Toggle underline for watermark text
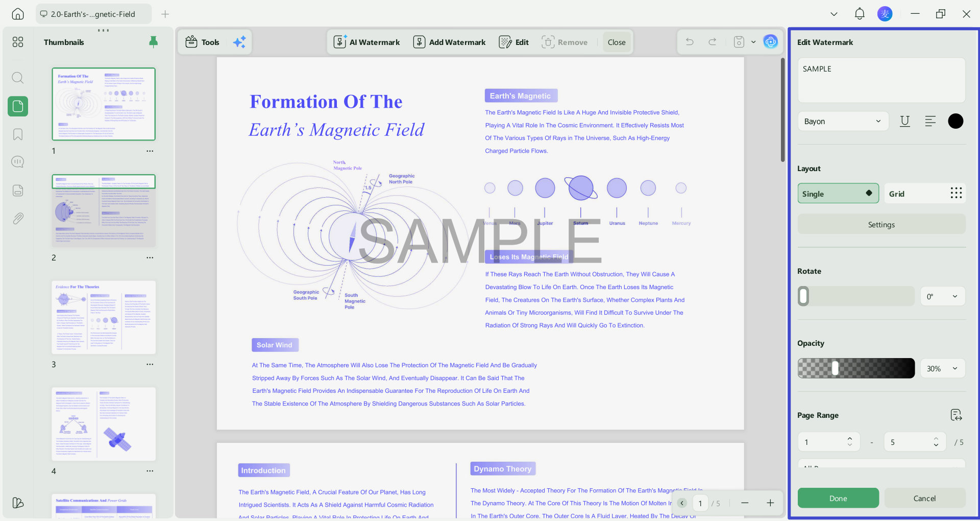 (905, 121)
